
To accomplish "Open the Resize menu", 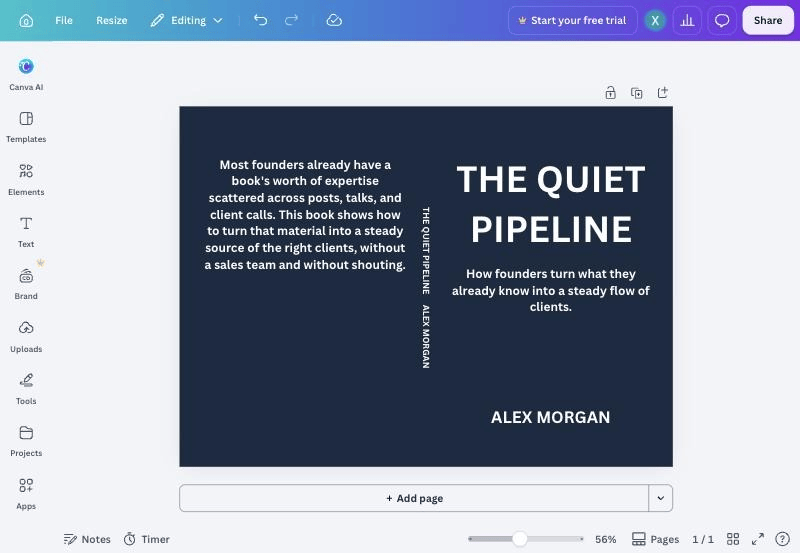I will click(112, 20).
